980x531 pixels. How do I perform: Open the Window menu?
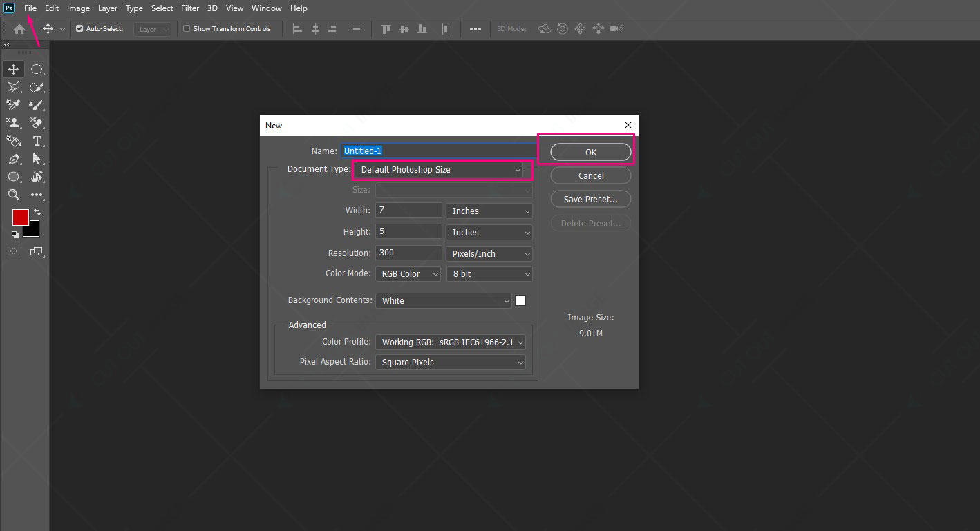[x=267, y=8]
